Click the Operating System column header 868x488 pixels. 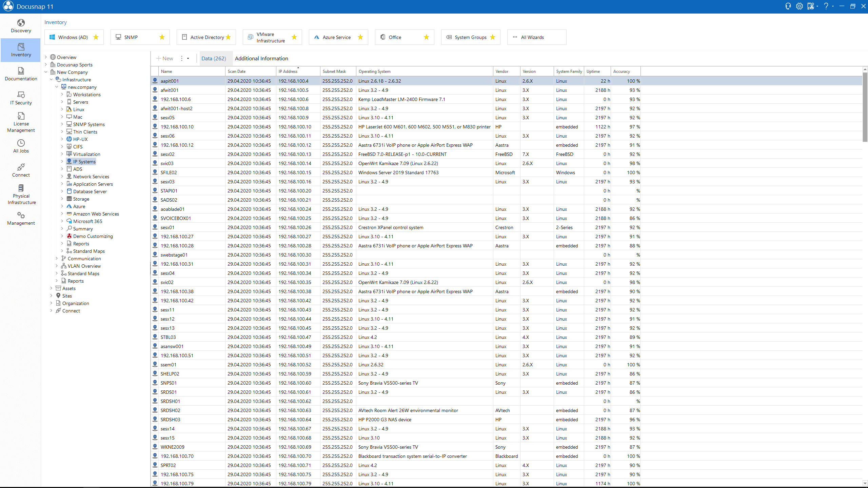click(425, 72)
